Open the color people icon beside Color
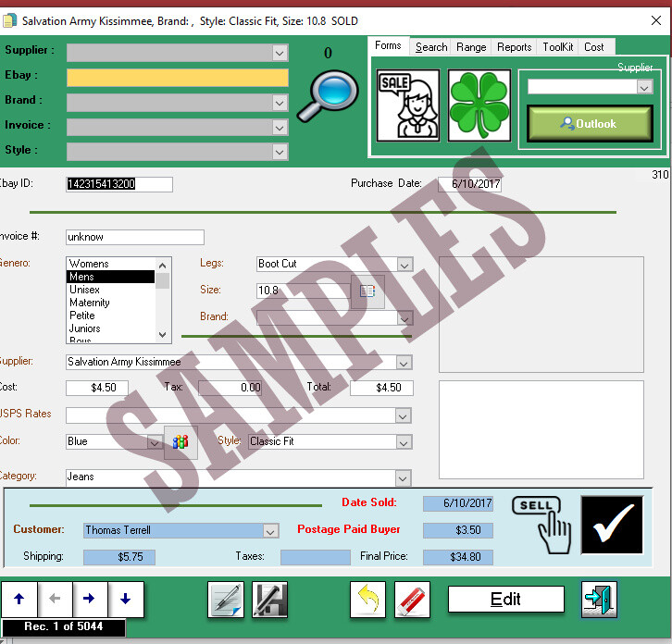Screen dimensions: 672x644 (x=180, y=441)
